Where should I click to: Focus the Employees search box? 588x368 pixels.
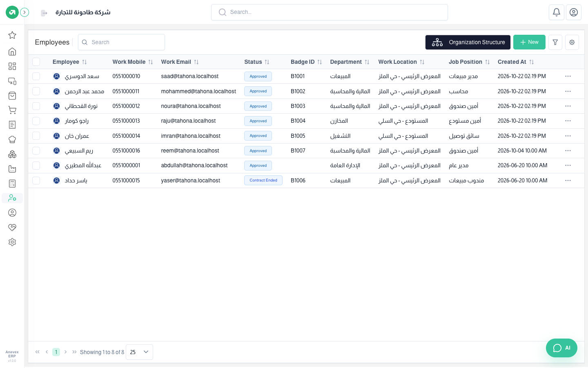[x=121, y=42]
